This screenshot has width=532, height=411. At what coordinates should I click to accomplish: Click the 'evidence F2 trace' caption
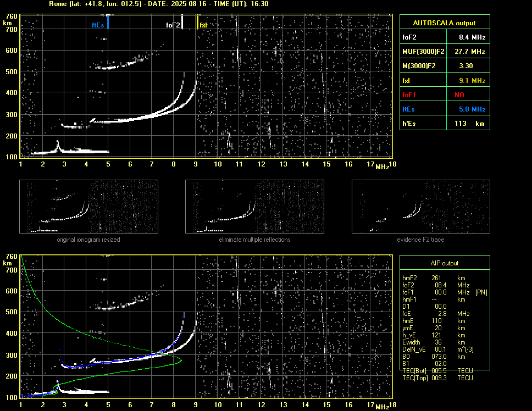tap(420, 240)
